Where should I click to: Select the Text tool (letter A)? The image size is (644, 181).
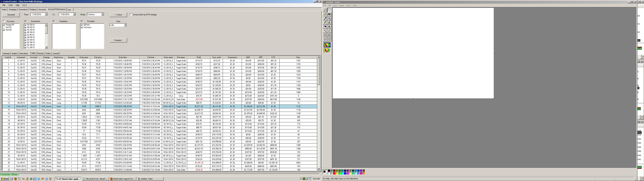[x=329, y=26]
